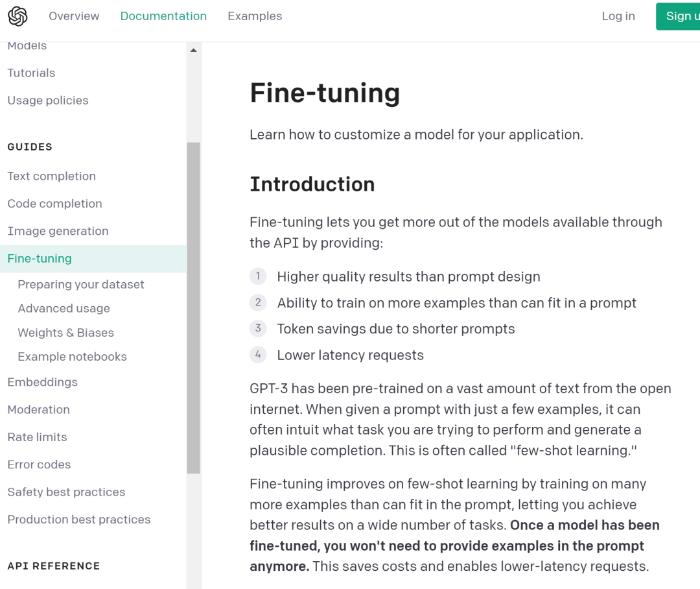Screen dimensions: 700x589
Task: Click the sidebar scroll up arrow
Action: 193,50
